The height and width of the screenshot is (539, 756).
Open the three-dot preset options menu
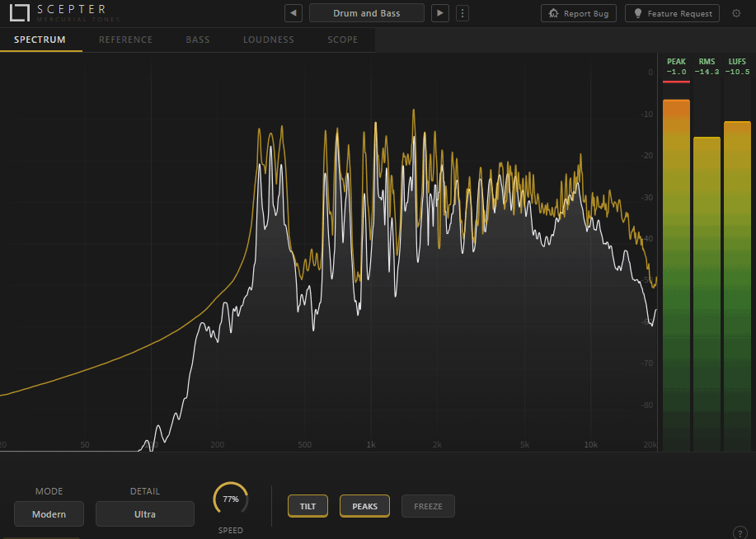pyautogui.click(x=462, y=13)
